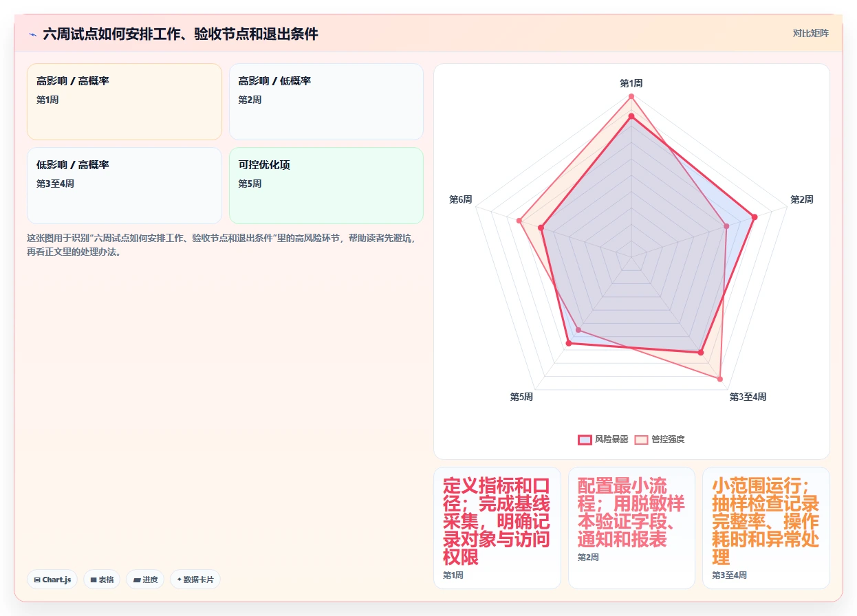857x616 pixels.
Task: Click the description paragraph starting 这张图用于识别
Action: 221,245
